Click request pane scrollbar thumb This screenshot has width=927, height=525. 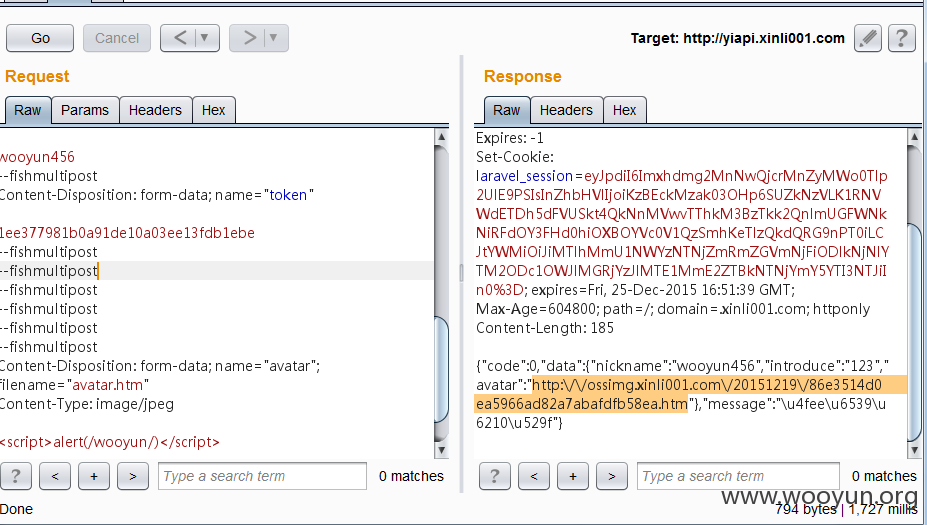click(441, 370)
